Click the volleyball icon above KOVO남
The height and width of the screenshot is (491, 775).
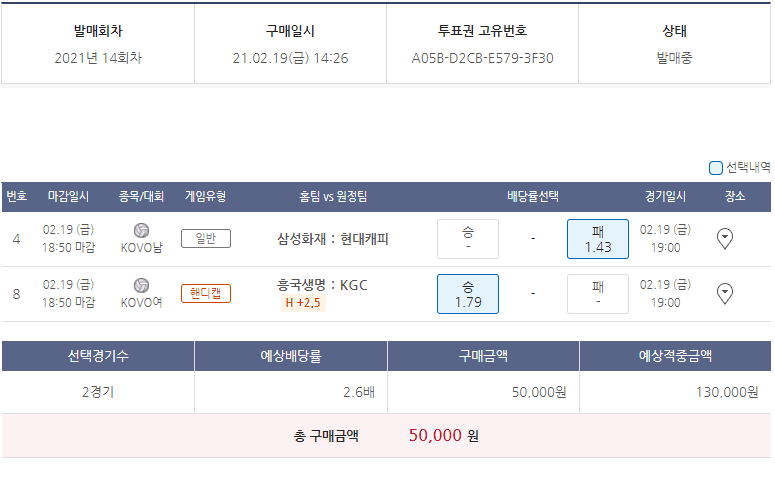[x=141, y=230]
